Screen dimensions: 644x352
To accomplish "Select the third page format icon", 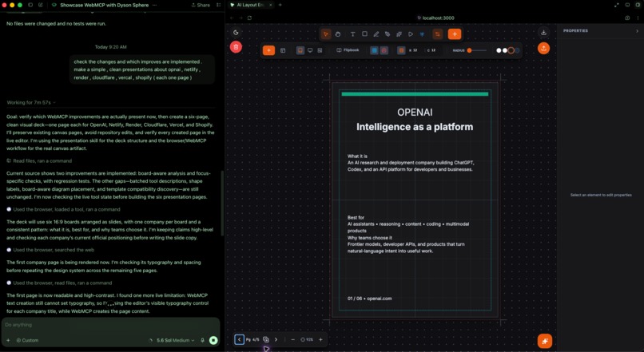I will point(320,50).
